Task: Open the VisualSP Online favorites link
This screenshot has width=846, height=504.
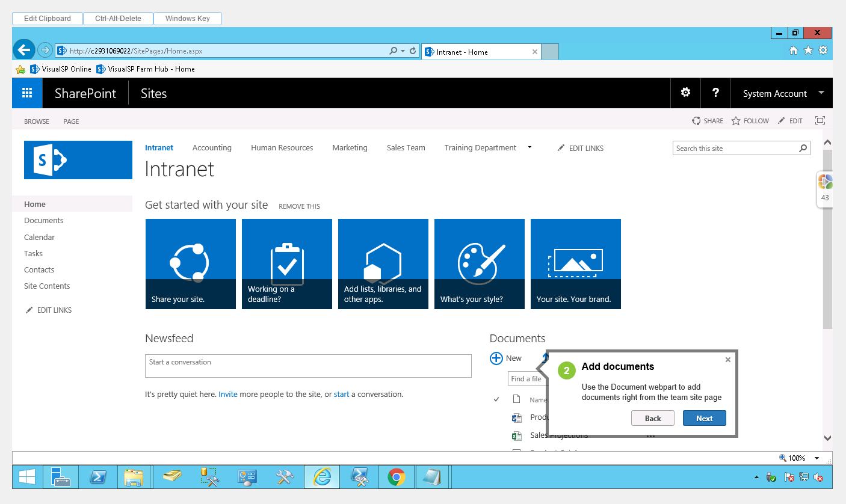Action: tap(61, 69)
